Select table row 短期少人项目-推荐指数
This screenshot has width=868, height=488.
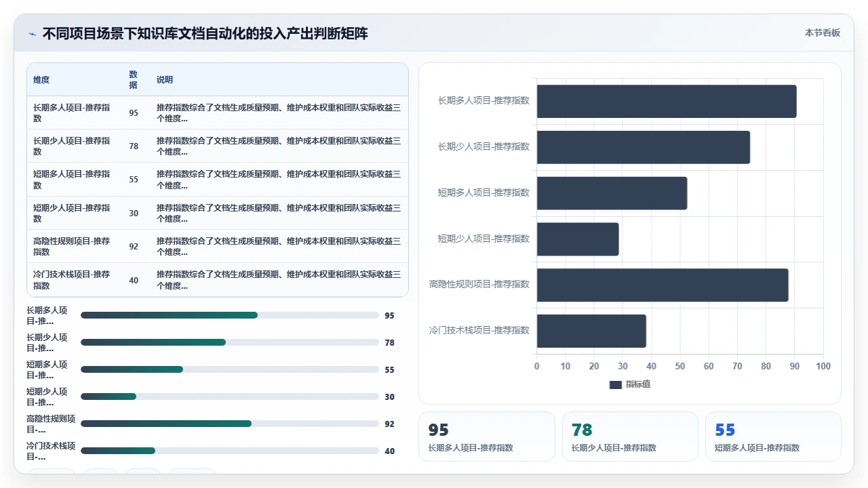(218, 213)
